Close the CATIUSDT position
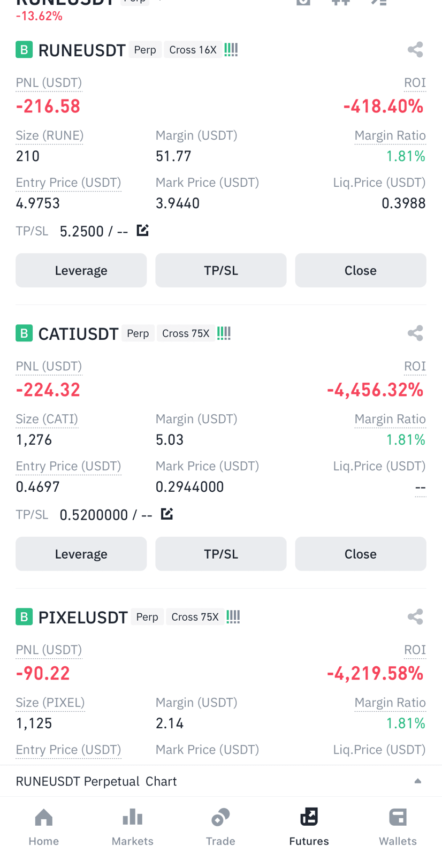This screenshot has width=442, height=868. pos(361,554)
